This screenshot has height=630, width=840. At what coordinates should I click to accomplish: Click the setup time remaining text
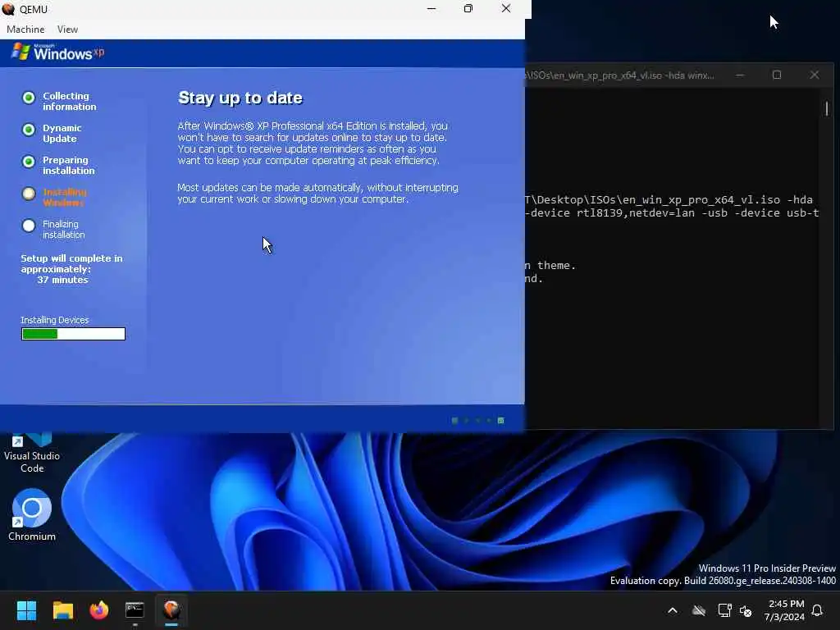(72, 269)
